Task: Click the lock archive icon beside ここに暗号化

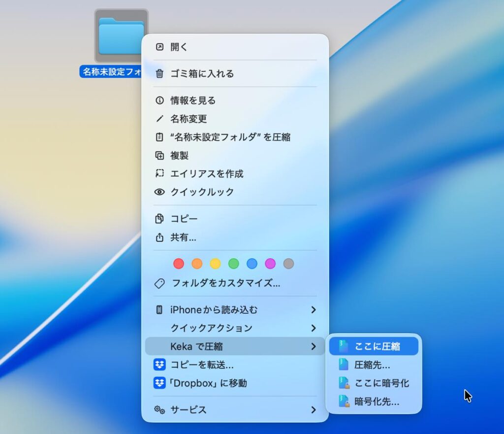Action: pyautogui.click(x=344, y=383)
